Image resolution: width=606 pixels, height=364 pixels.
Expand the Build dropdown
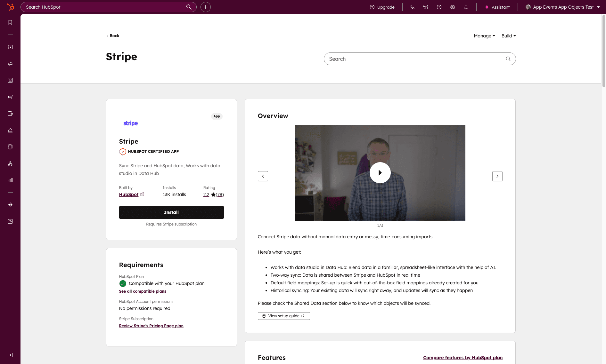[x=509, y=36]
